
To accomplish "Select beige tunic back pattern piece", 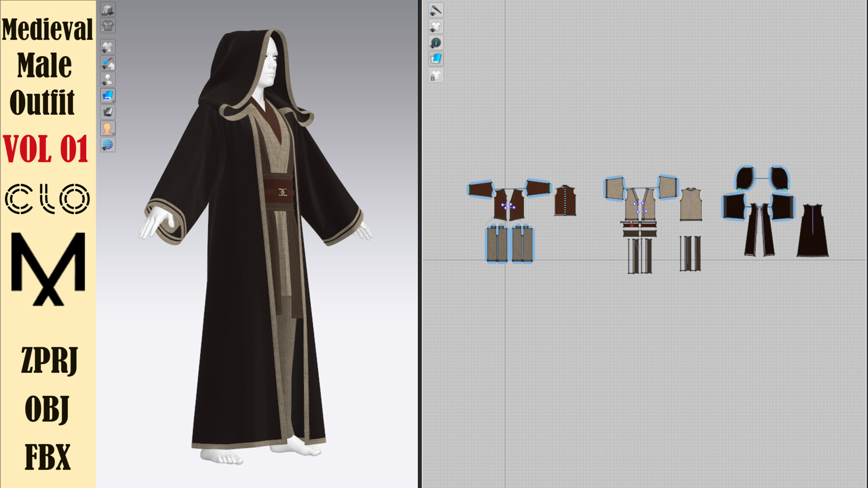I will (x=691, y=204).
